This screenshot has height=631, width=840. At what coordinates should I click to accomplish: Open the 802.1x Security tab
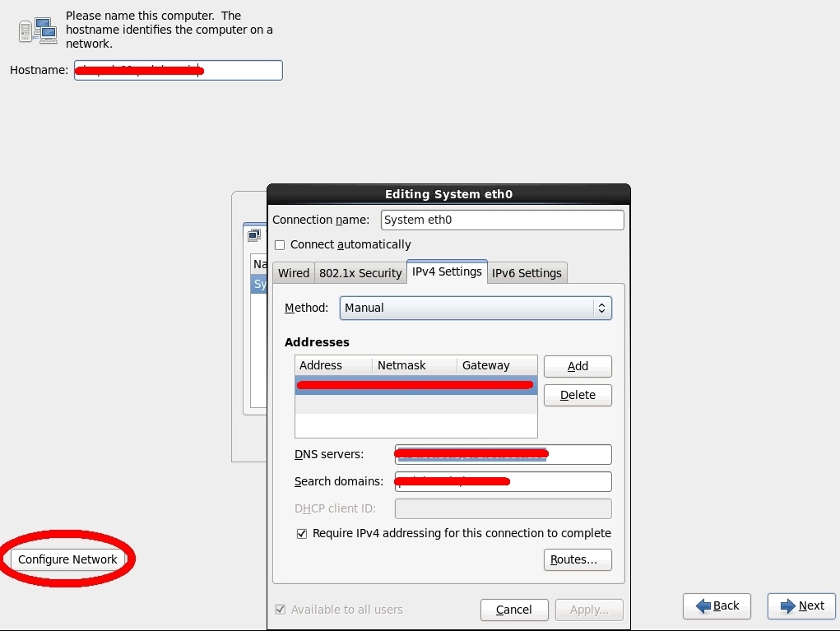coord(360,273)
